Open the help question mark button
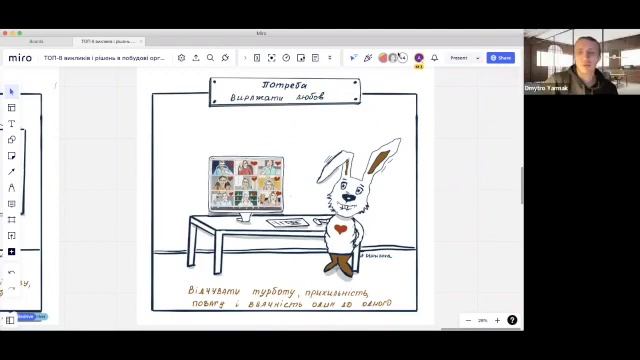Image resolution: width=640 pixels, height=360 pixels. (x=512, y=320)
